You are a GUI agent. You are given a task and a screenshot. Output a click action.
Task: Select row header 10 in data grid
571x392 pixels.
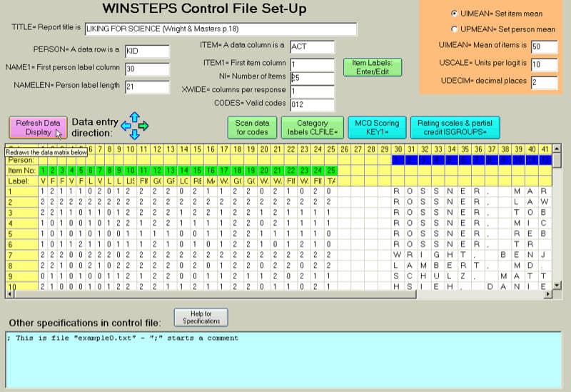pyautogui.click(x=22, y=286)
